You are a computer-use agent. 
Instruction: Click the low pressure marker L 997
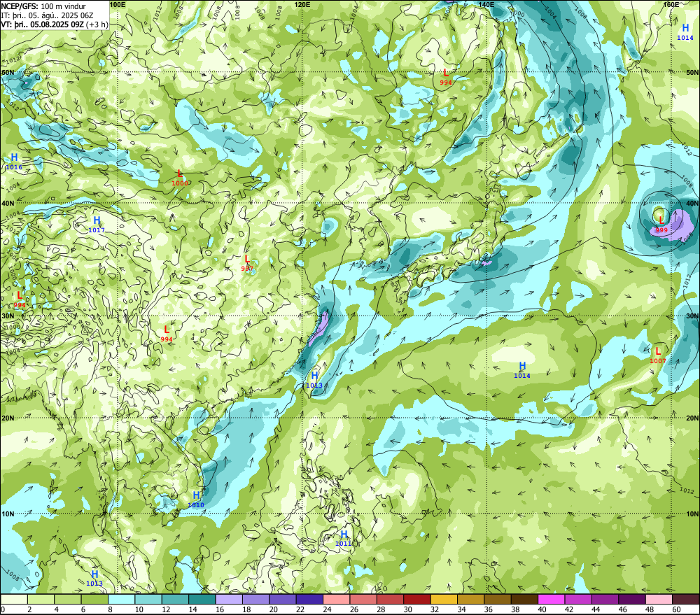247,263
